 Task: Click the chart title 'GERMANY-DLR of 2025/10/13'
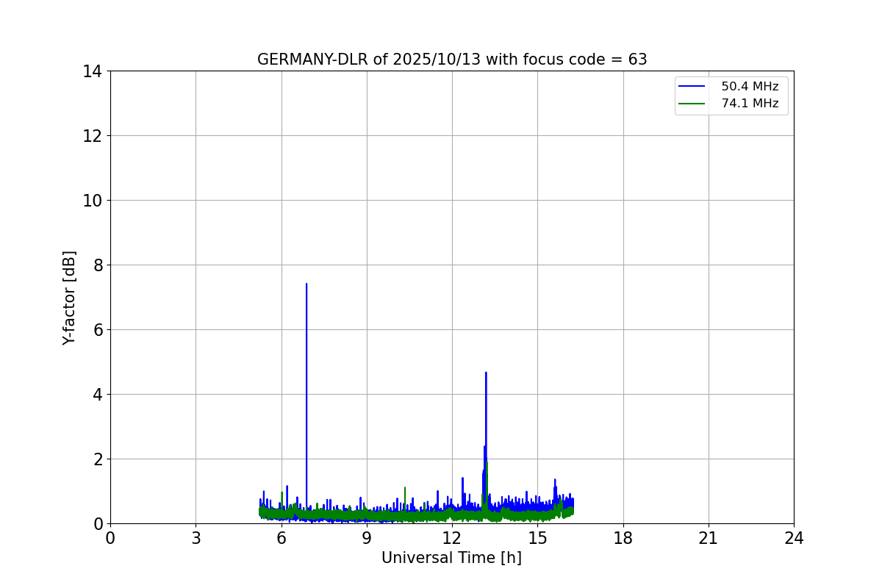tap(452, 60)
